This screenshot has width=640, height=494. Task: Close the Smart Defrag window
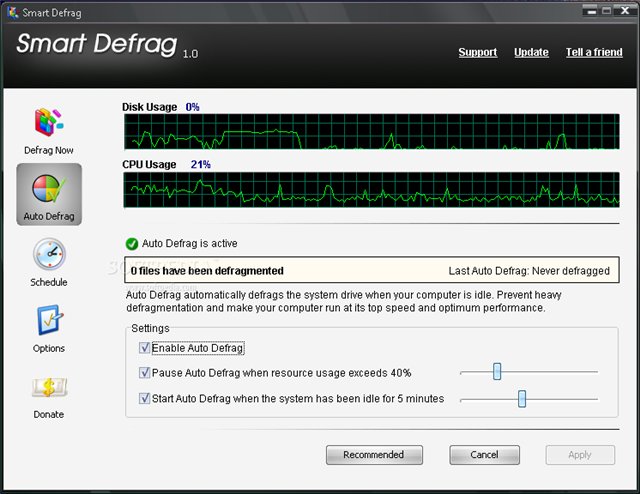point(625,11)
